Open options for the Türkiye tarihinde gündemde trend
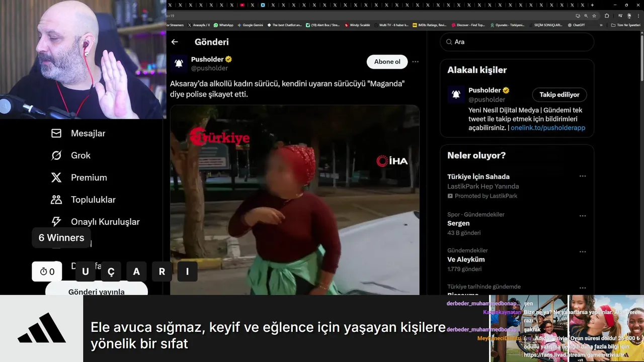The image size is (644, 362). (x=582, y=288)
